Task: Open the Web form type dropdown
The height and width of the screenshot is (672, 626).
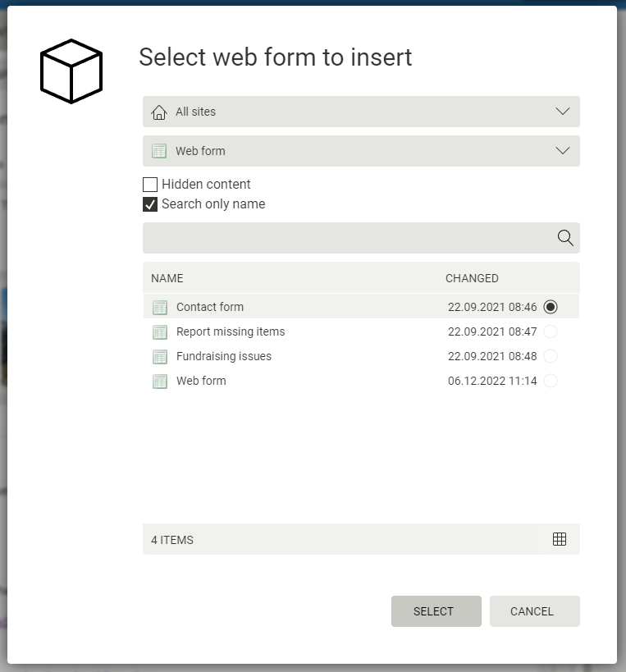Action: 563,151
